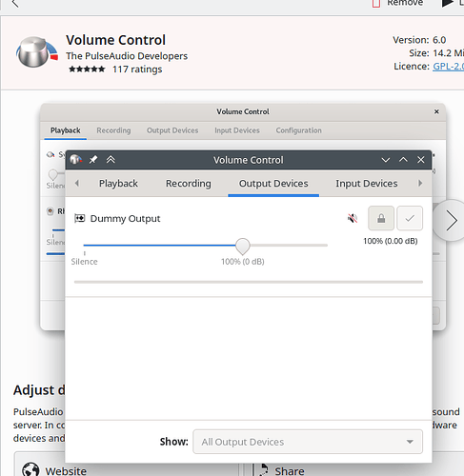The height and width of the screenshot is (476, 464).
Task: Open the Input Devices tab in front window
Action: coord(367,184)
